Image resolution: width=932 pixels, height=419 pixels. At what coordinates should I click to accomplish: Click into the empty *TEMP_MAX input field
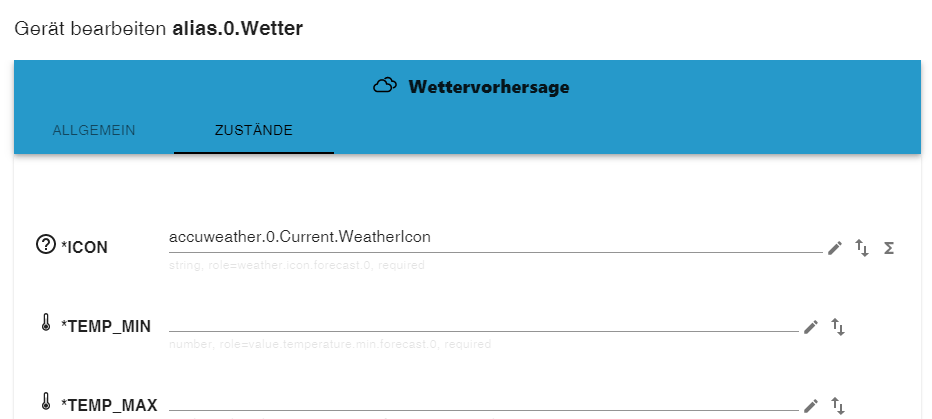click(484, 400)
